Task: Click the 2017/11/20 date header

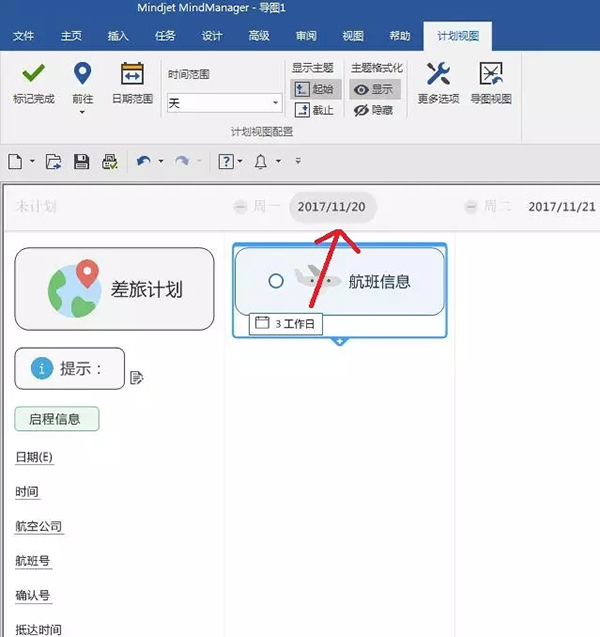Action: click(331, 207)
